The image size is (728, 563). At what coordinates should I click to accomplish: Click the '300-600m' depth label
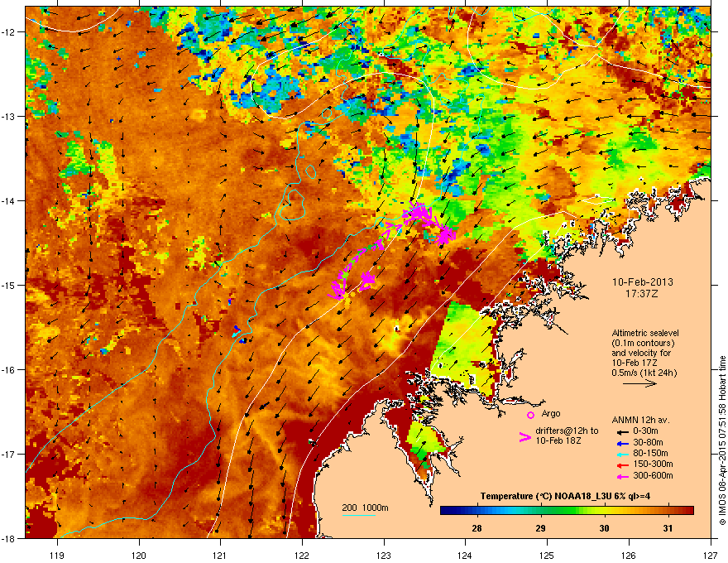(653, 475)
